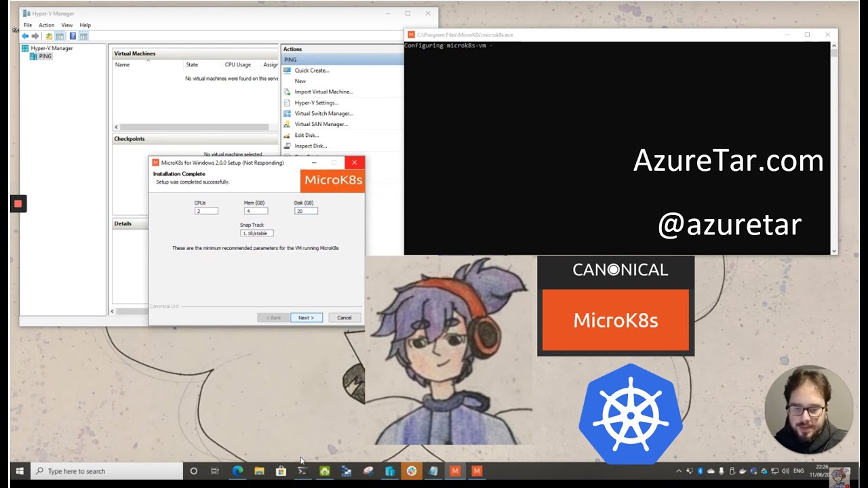Open File menu in Hyper-V Manager
Image resolution: width=868 pixels, height=488 pixels.
click(x=28, y=25)
